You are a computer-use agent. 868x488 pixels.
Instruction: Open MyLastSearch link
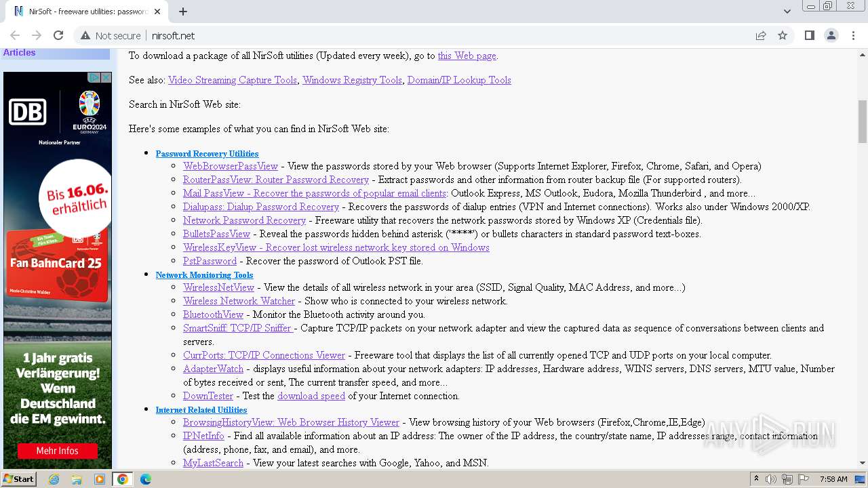point(213,463)
